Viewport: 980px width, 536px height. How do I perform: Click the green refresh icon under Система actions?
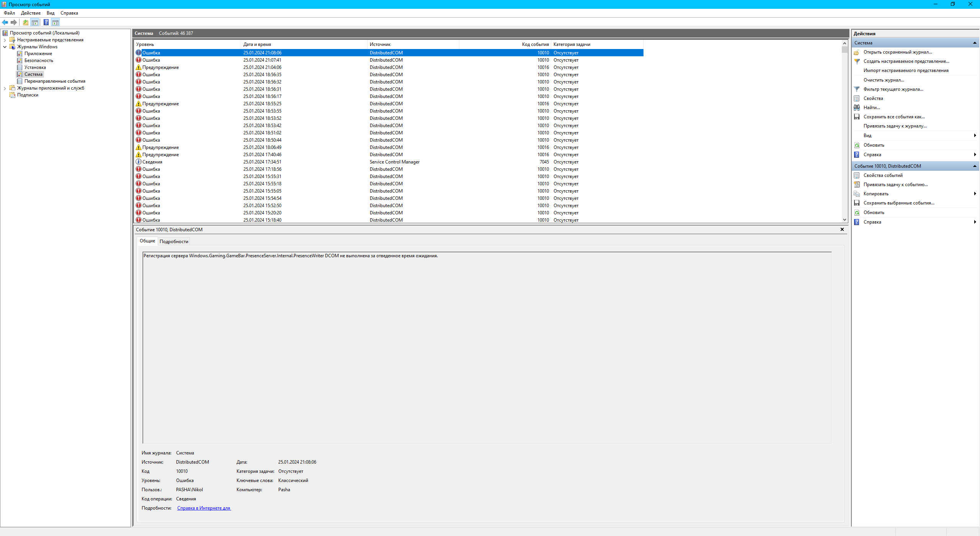pyautogui.click(x=857, y=145)
